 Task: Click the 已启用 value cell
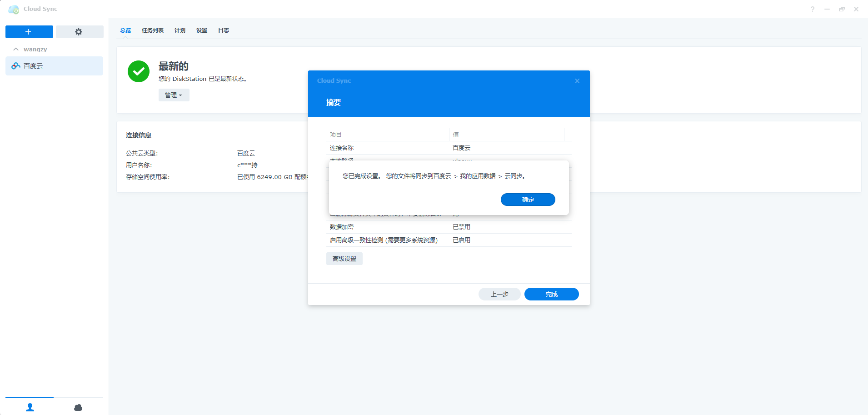pos(462,240)
